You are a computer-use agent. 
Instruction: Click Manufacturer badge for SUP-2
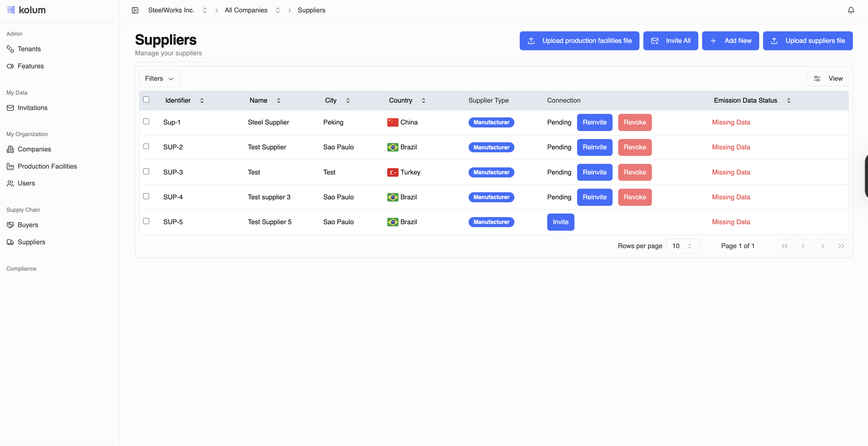[x=491, y=147]
